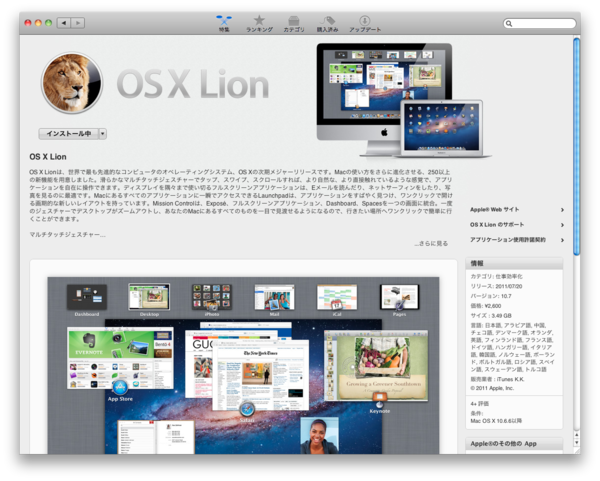Click in the search input field

pos(540,24)
